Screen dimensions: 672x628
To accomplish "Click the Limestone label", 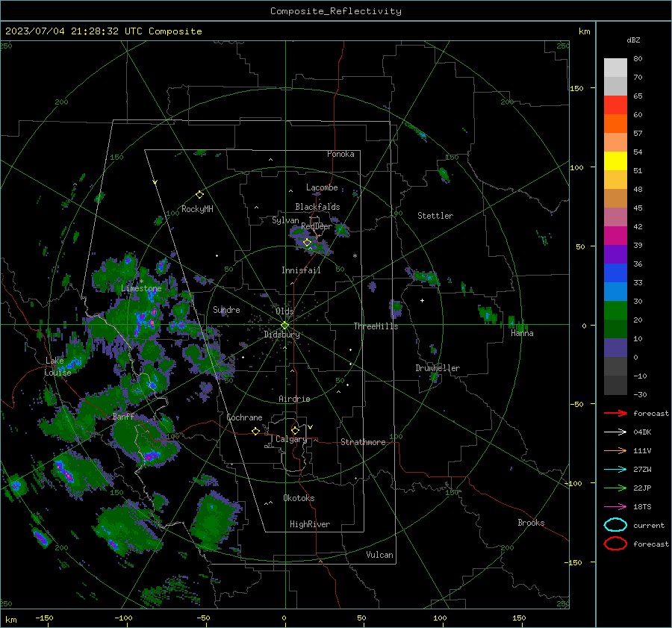I will point(141,288).
